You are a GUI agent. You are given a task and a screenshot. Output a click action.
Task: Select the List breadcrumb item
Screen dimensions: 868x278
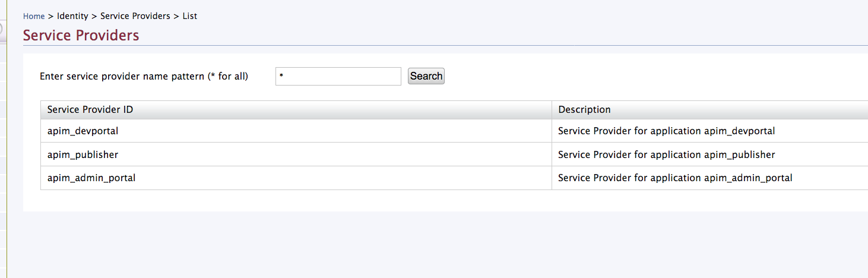(190, 16)
